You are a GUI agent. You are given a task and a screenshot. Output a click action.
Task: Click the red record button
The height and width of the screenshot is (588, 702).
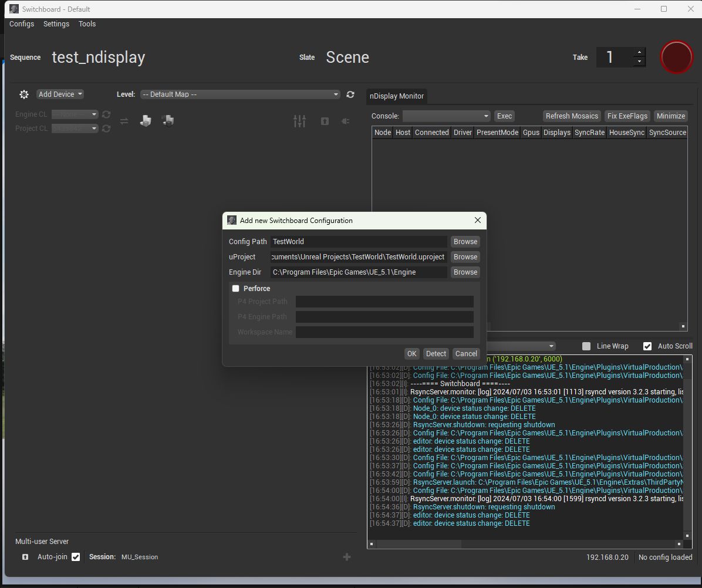677,58
